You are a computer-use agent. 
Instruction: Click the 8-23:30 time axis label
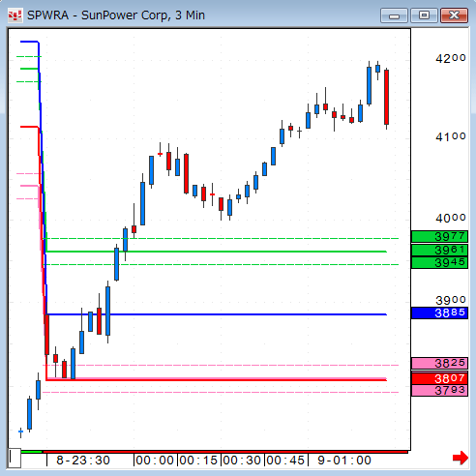pos(83,461)
